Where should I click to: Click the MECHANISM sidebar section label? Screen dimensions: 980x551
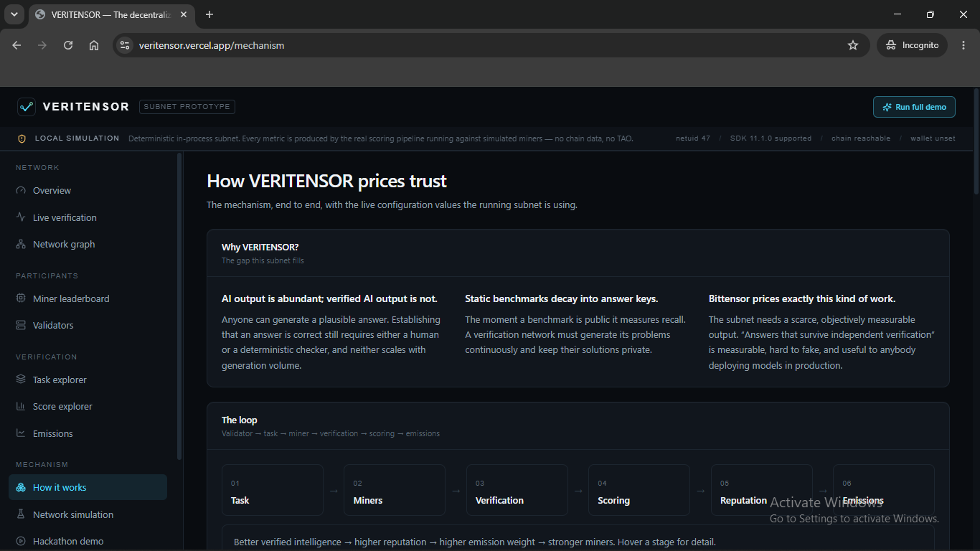42,465
